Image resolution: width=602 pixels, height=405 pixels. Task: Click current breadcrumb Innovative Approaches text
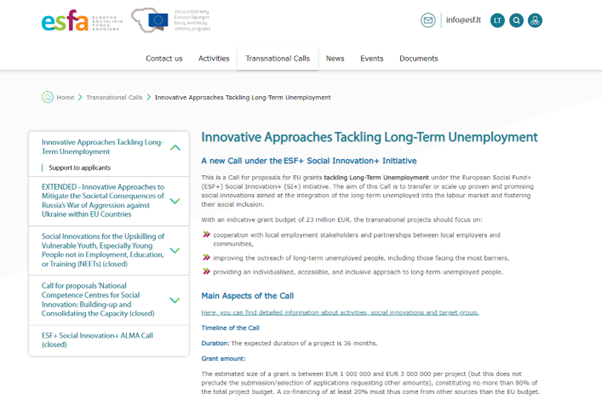[x=243, y=98]
